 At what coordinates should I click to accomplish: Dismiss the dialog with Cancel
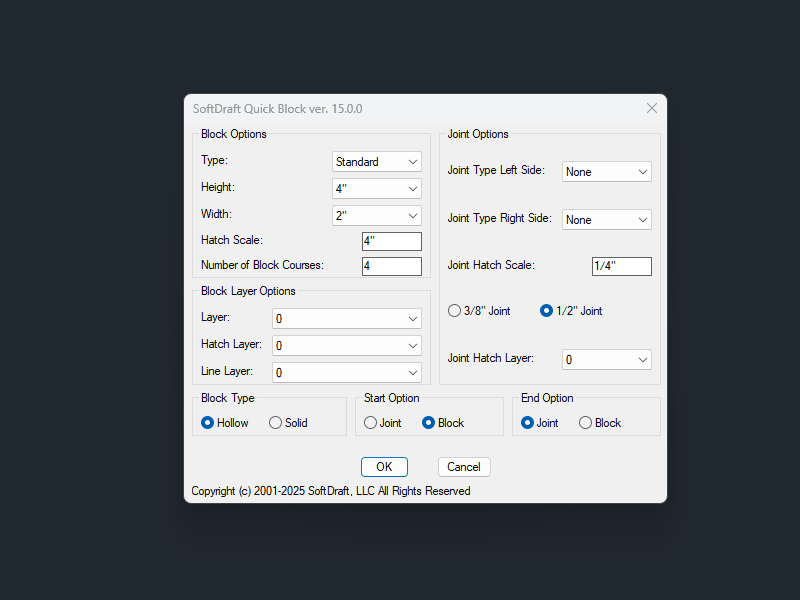pos(463,466)
